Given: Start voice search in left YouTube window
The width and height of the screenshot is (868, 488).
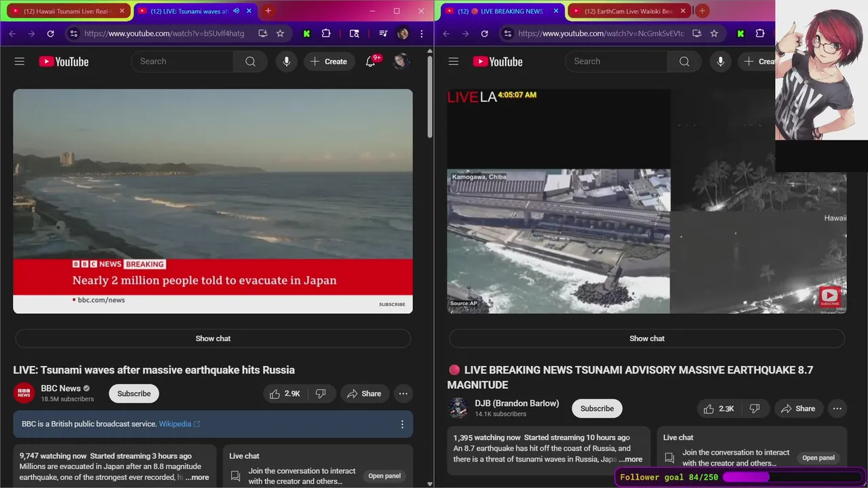Looking at the screenshot, I should coord(286,62).
